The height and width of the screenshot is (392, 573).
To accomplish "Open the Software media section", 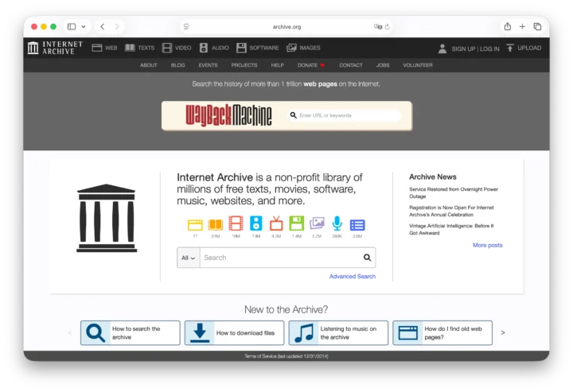I will pyautogui.click(x=258, y=48).
